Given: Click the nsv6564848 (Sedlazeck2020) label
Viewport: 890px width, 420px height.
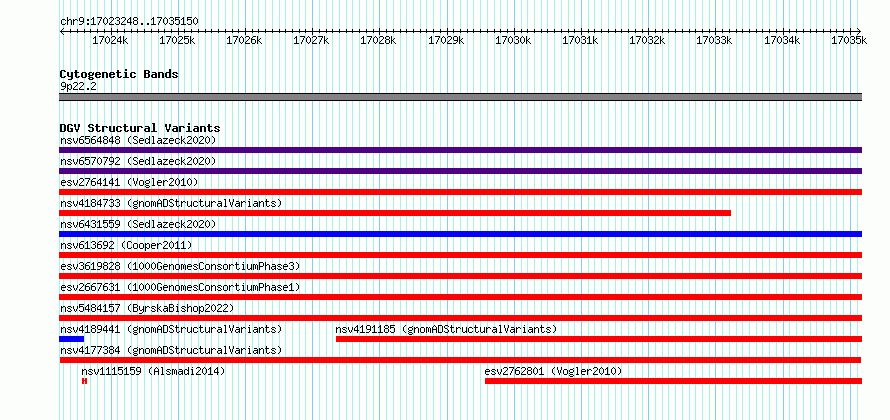Looking at the screenshot, I should (138, 140).
